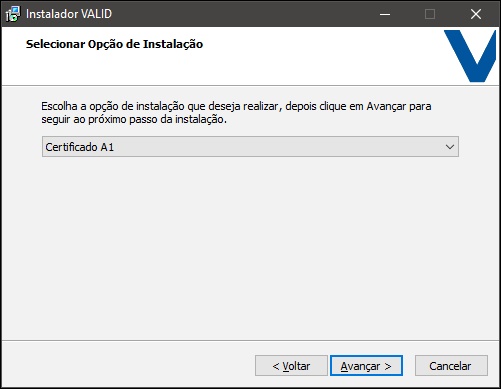Image resolution: width=501 pixels, height=389 pixels.
Task: Expand the dropdown chevron arrow
Action: click(450, 147)
